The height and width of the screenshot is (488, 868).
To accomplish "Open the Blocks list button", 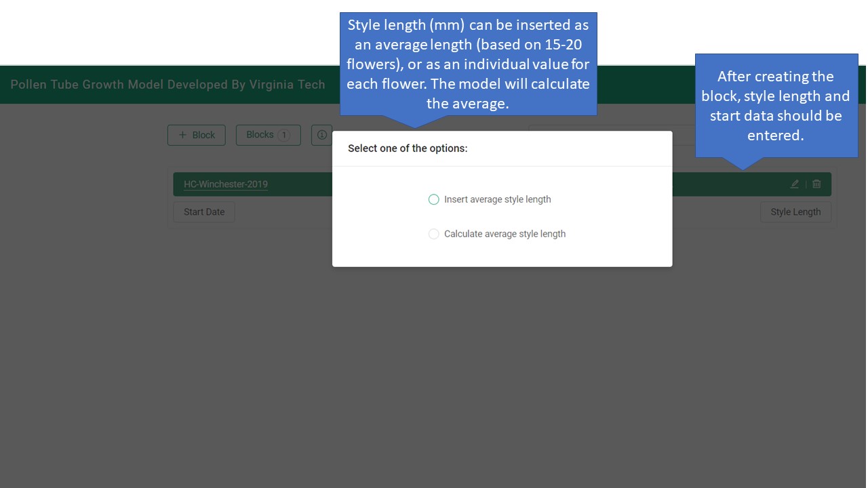I will 260,135.
